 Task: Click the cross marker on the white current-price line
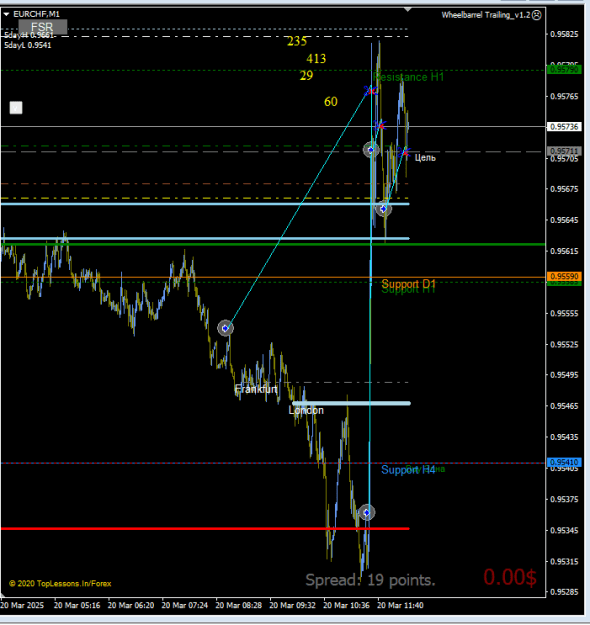pyautogui.click(x=381, y=126)
